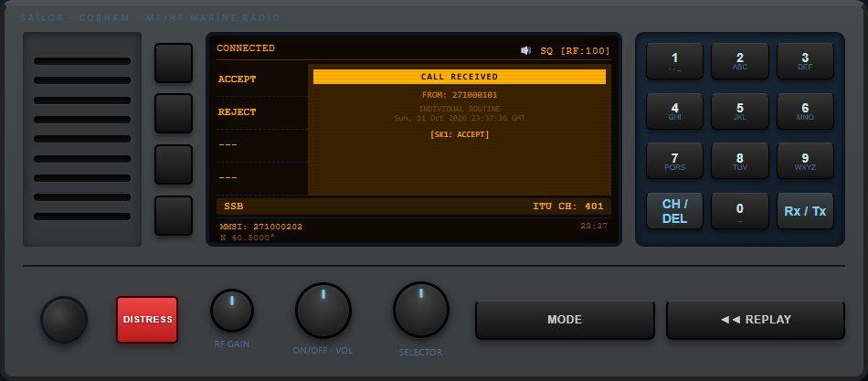Click the RF GAIN knob
The image size is (868, 381).
tap(232, 311)
